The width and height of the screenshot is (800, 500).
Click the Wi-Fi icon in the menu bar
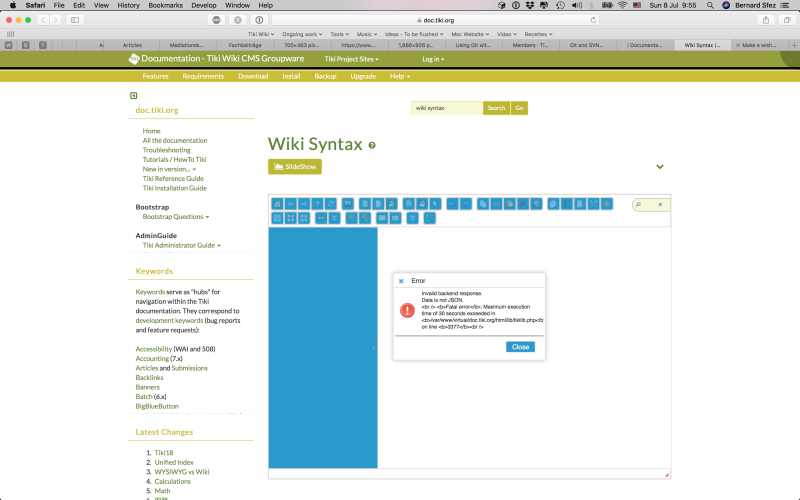[x=622, y=5]
